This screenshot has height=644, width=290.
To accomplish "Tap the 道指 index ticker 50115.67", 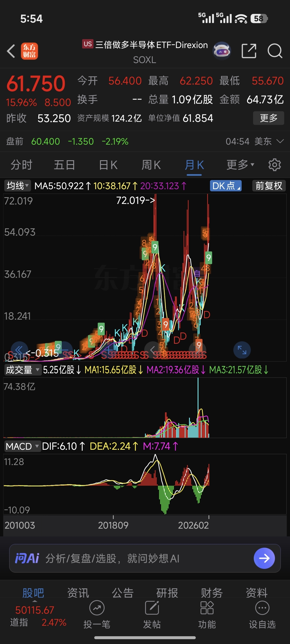I will pos(35,610).
